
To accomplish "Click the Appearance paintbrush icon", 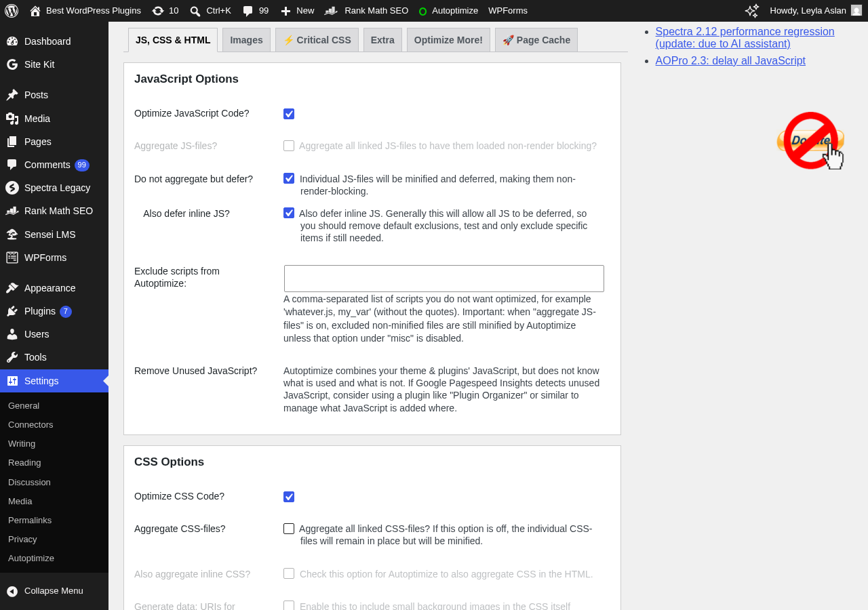I will click(12, 288).
